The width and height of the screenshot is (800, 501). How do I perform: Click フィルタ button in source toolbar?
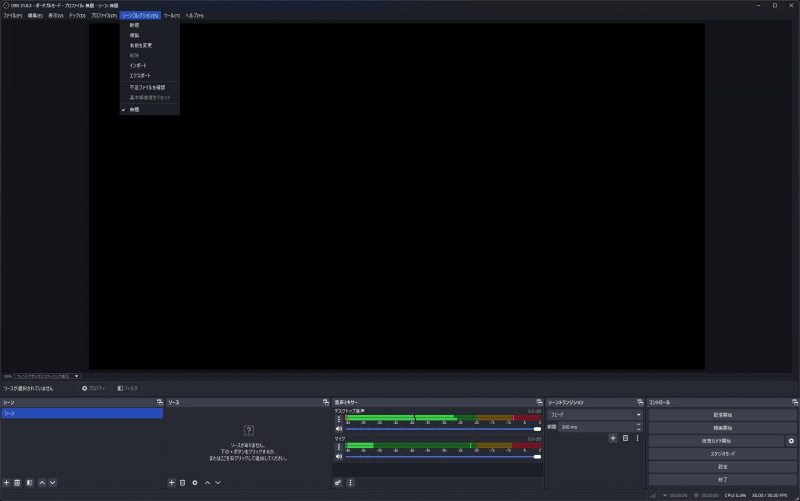pos(128,388)
